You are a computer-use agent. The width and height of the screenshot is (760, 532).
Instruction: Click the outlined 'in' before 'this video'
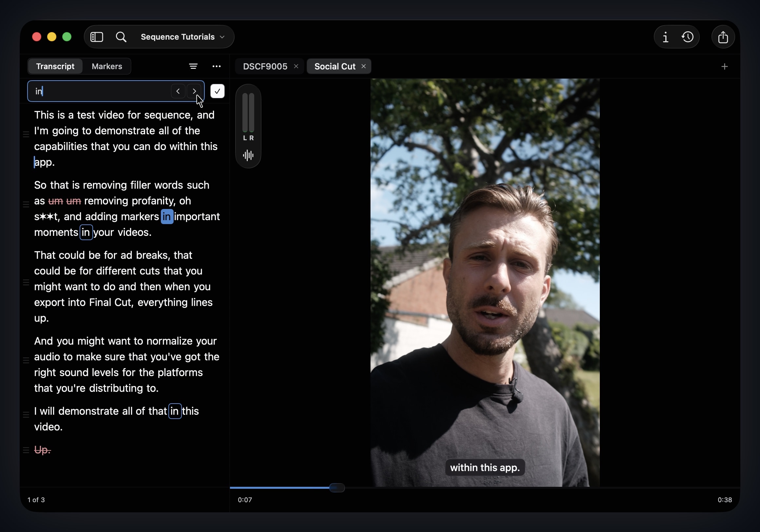point(175,411)
